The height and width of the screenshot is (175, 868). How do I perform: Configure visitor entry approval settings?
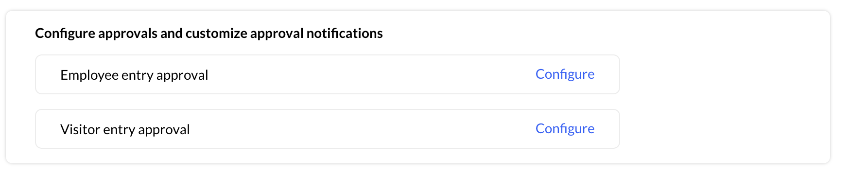point(565,129)
